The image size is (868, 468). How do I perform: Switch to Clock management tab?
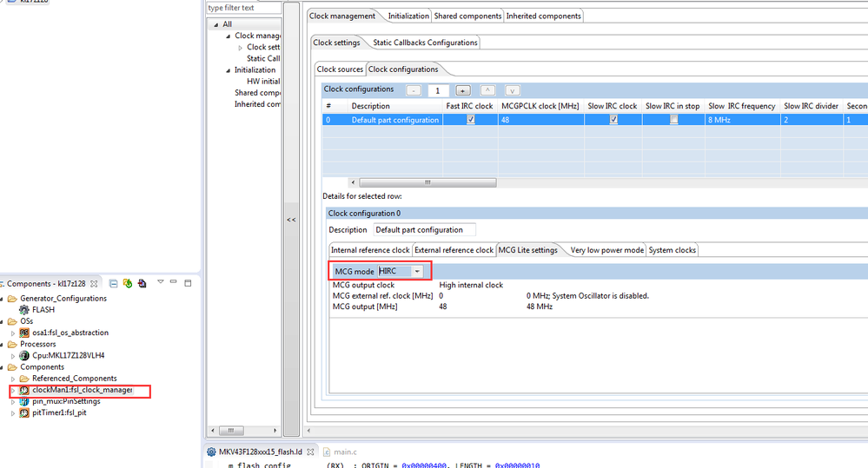(342, 16)
